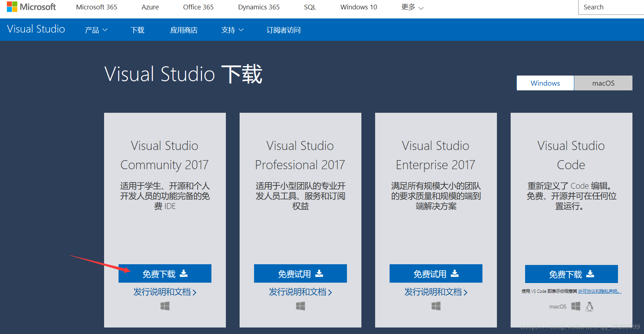The height and width of the screenshot is (334, 644).
Task: Click download icon on Community 免费下载 button
Action: tap(184, 273)
